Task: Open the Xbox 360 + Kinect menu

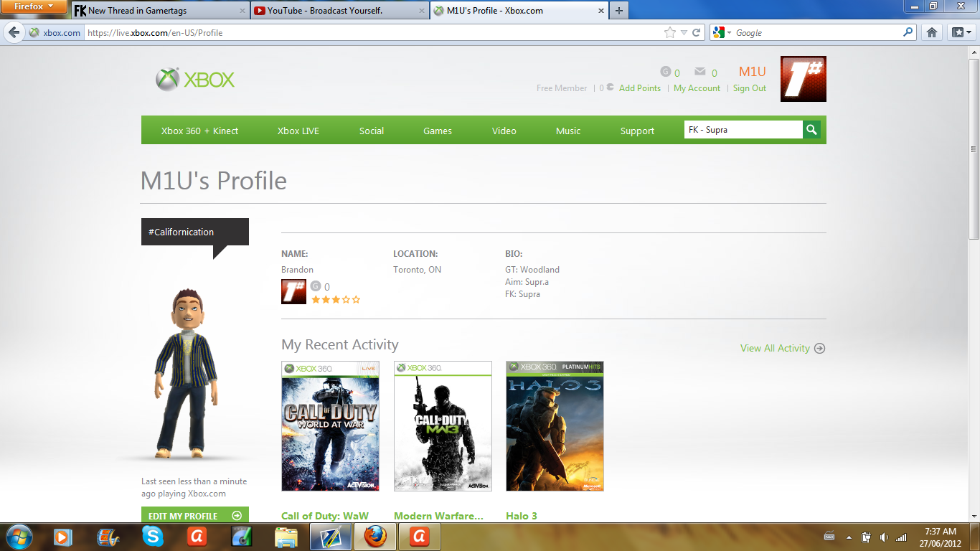Action: pyautogui.click(x=199, y=131)
